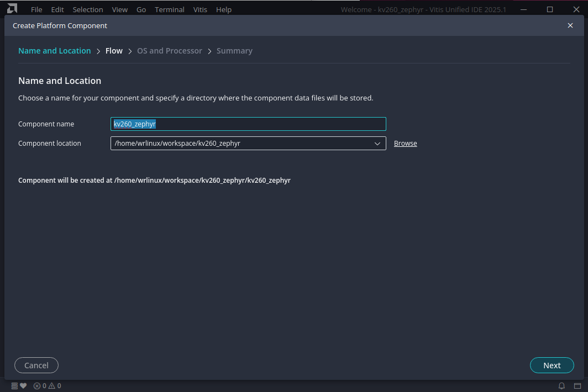588x392 pixels.
Task: Open the Vitis menu
Action: [200, 9]
